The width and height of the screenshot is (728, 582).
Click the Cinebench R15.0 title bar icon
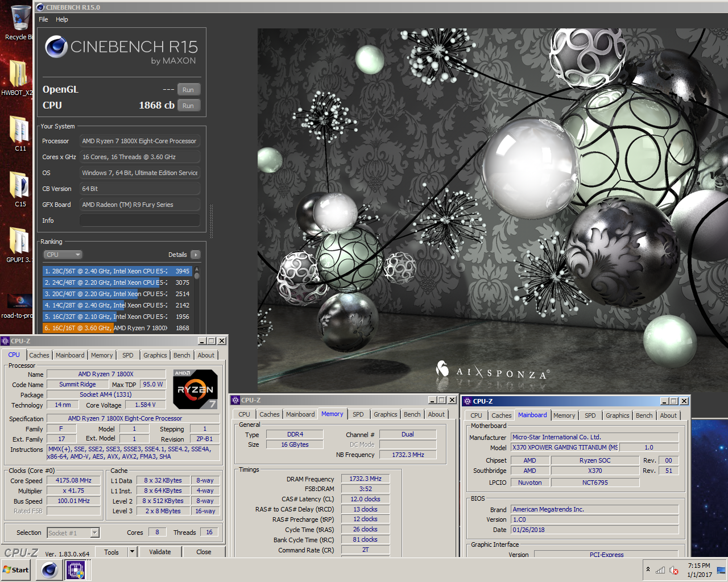click(x=40, y=7)
